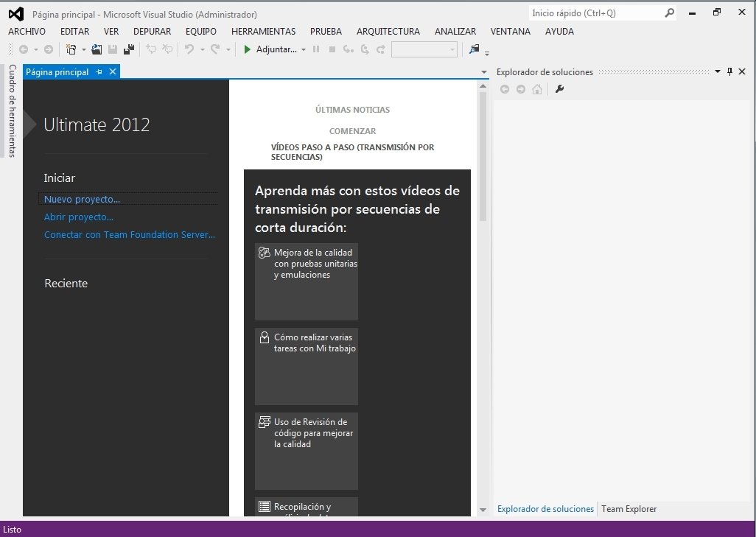Screen dimensions: 756x537
Task: Click the New Project toolbar icon
Action: point(71,49)
